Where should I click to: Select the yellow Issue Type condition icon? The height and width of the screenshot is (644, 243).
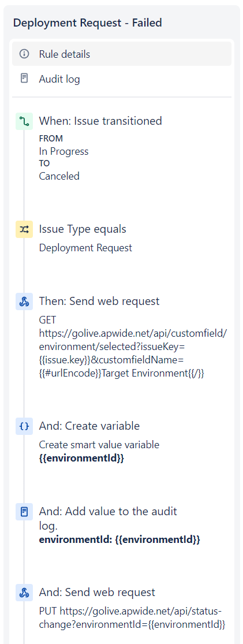tap(24, 230)
